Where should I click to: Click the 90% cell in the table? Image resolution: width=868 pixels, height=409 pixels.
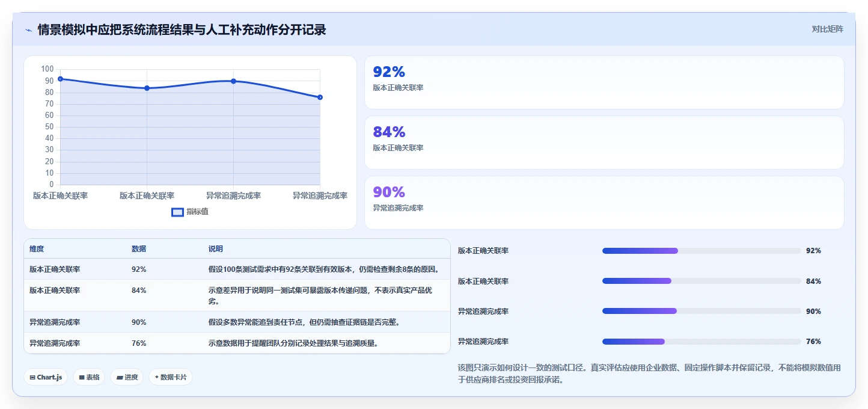(x=139, y=322)
